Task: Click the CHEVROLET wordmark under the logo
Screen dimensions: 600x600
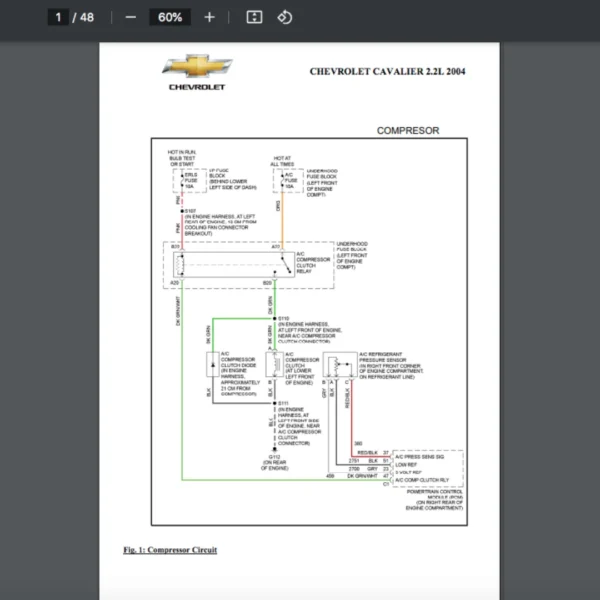Action: pos(196,87)
